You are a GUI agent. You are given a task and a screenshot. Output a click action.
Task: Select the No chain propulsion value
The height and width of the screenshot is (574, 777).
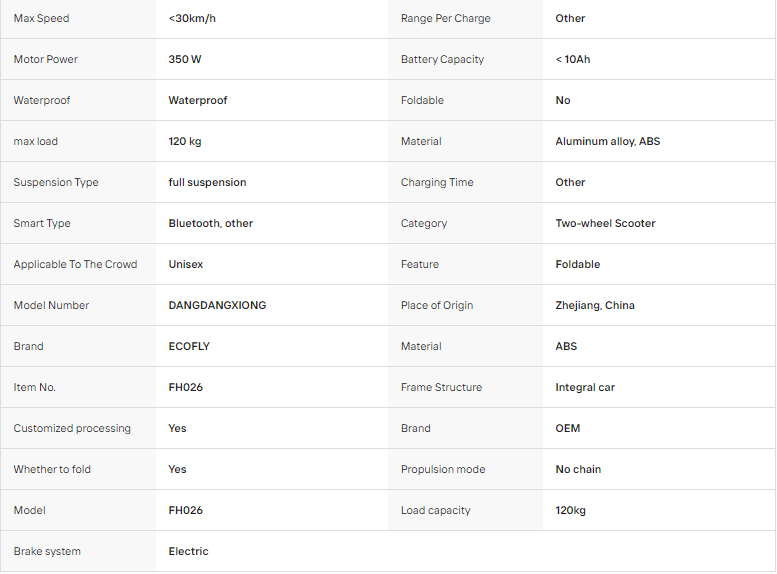tap(578, 469)
